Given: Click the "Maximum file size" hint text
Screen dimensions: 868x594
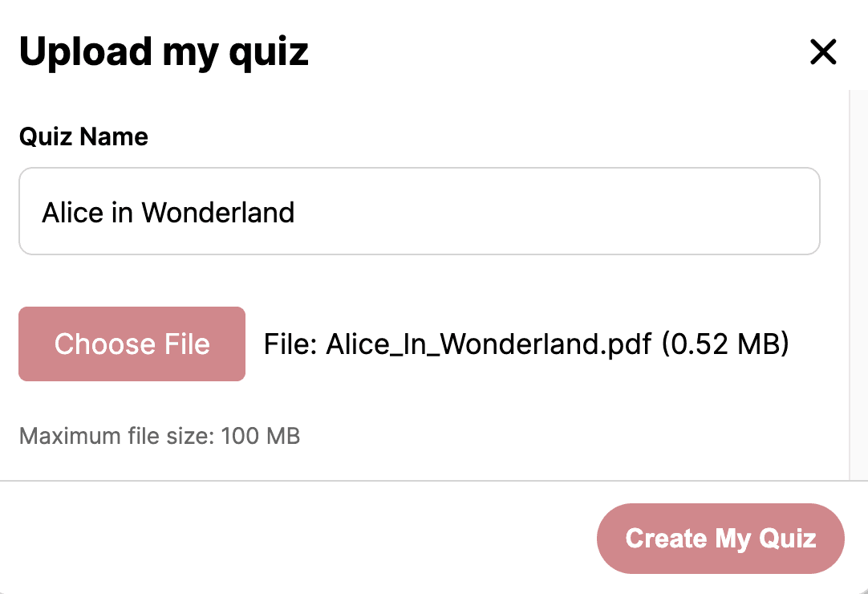Looking at the screenshot, I should pos(159,437).
